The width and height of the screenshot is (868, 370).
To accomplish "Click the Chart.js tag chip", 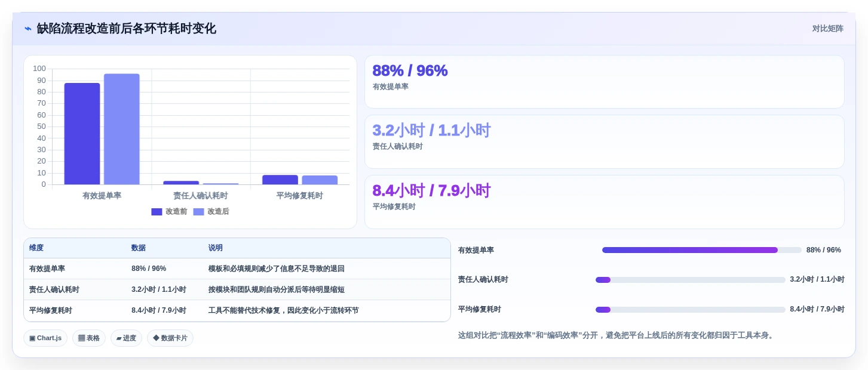I will pos(45,338).
